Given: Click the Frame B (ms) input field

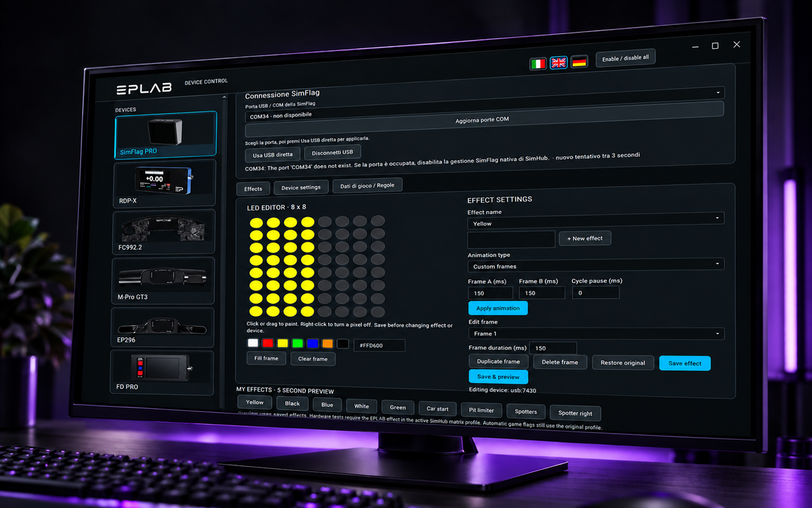Looking at the screenshot, I should click(x=542, y=293).
